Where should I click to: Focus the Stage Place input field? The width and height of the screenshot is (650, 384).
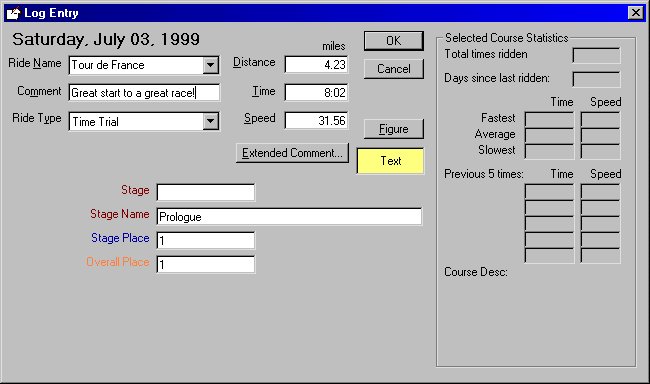pyautogui.click(x=206, y=241)
